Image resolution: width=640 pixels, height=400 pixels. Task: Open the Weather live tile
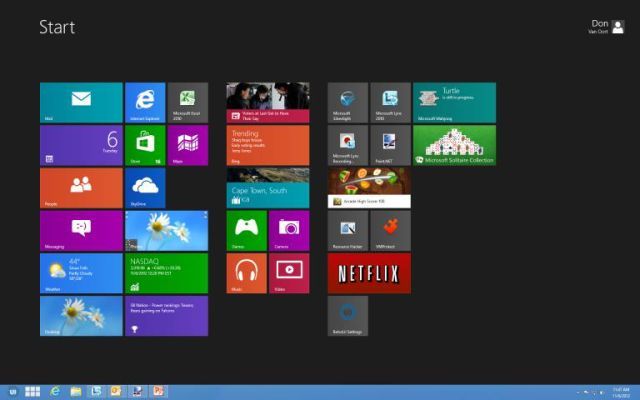click(81, 273)
